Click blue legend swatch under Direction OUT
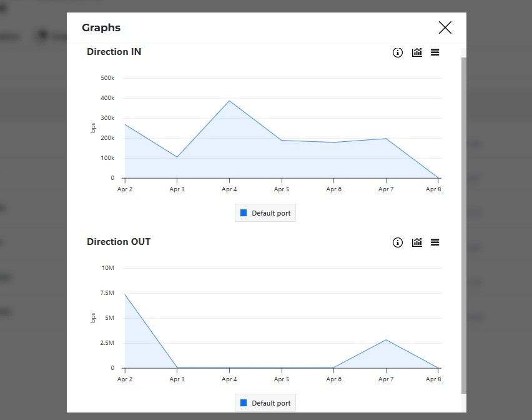Viewport: 532px width, 420px height. (244, 403)
